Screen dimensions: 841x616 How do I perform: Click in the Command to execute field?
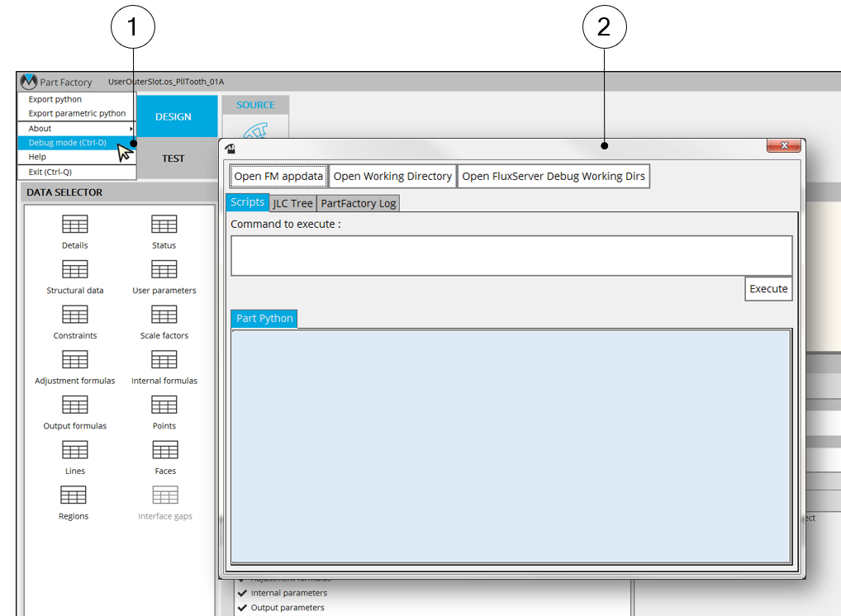click(x=511, y=255)
